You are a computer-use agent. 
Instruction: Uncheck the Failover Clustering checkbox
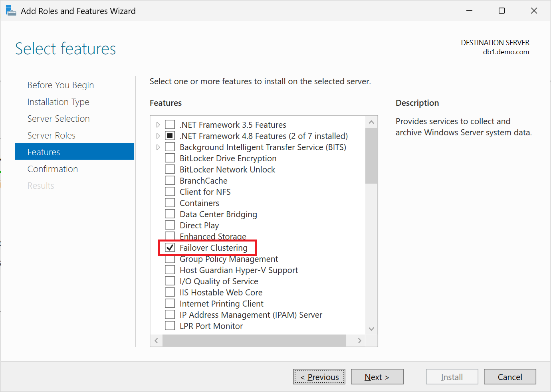coord(170,247)
